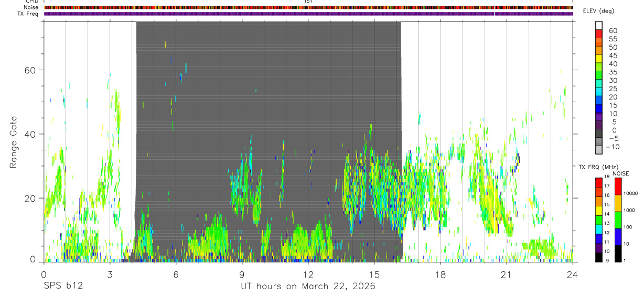Click the ELEV colorbar label '45'

(x=613, y=56)
